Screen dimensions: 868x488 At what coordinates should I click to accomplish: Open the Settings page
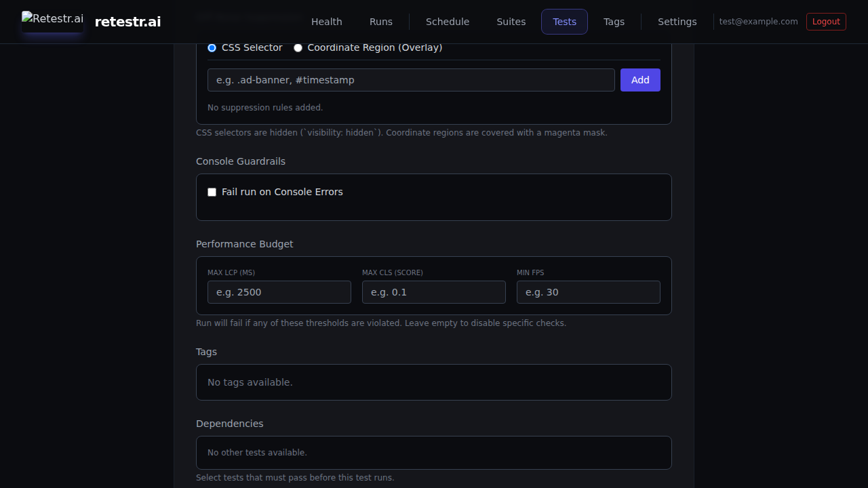pyautogui.click(x=677, y=22)
